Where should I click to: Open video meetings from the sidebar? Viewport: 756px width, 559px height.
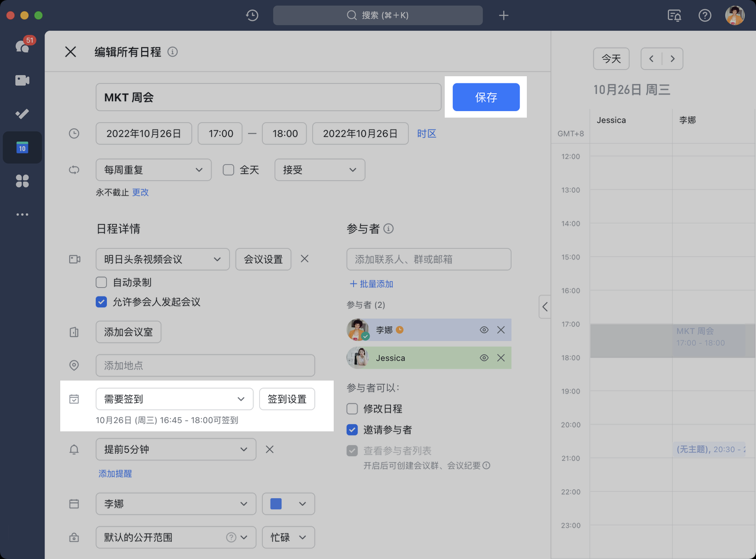click(x=22, y=80)
